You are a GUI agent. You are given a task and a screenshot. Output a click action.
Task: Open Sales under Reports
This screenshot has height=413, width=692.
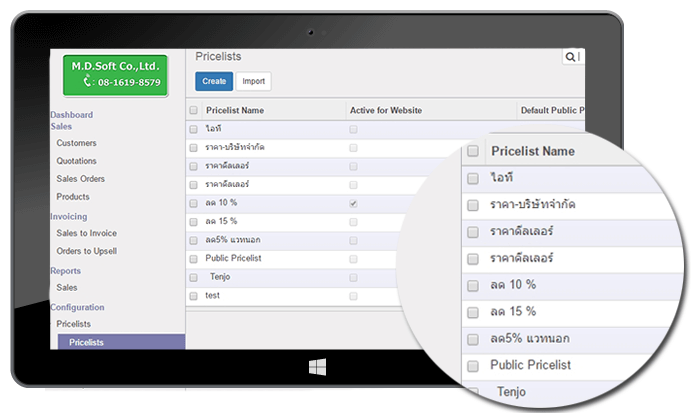[x=67, y=288]
